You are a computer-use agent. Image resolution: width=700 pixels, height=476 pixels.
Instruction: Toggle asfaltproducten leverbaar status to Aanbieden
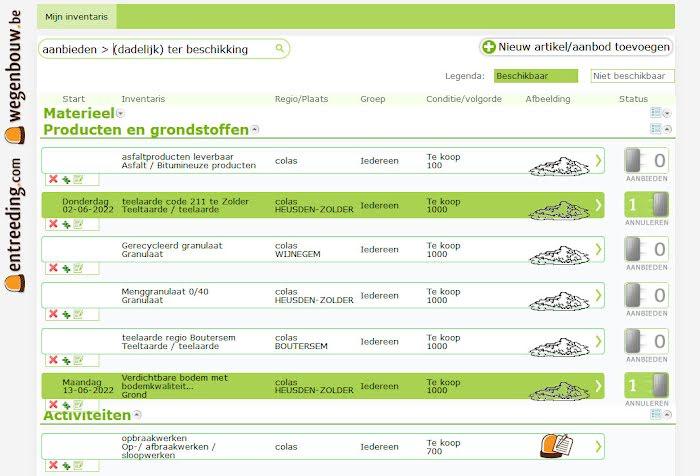click(x=645, y=160)
